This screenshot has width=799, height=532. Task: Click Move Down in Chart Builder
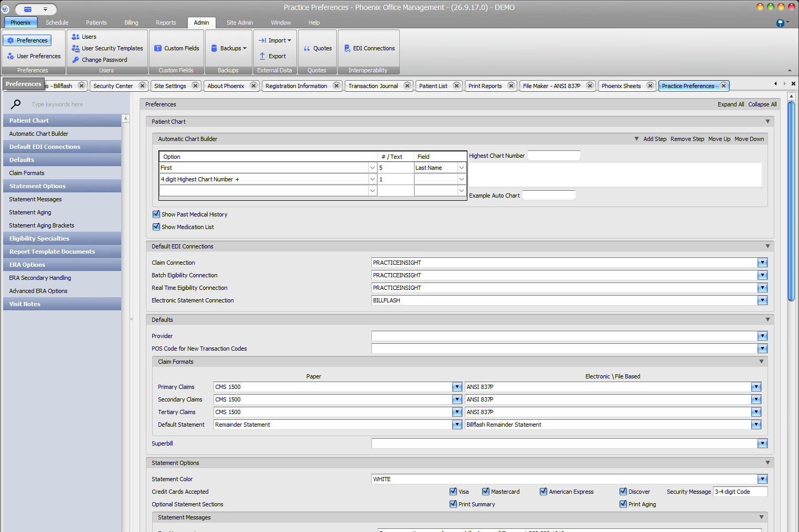point(749,139)
